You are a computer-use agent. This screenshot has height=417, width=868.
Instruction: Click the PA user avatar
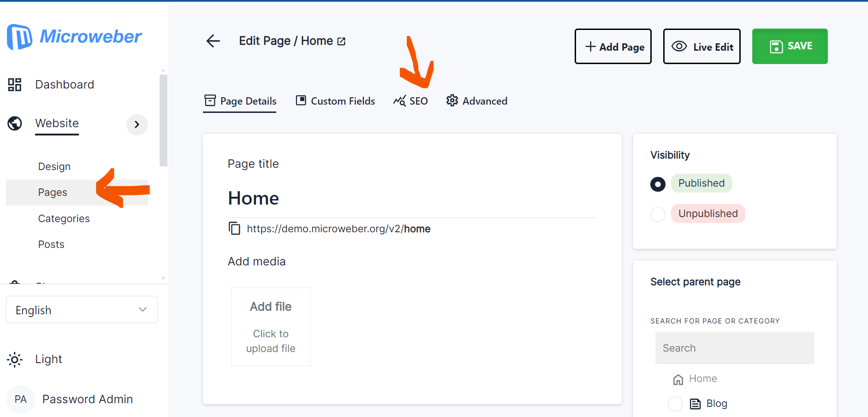(21, 399)
